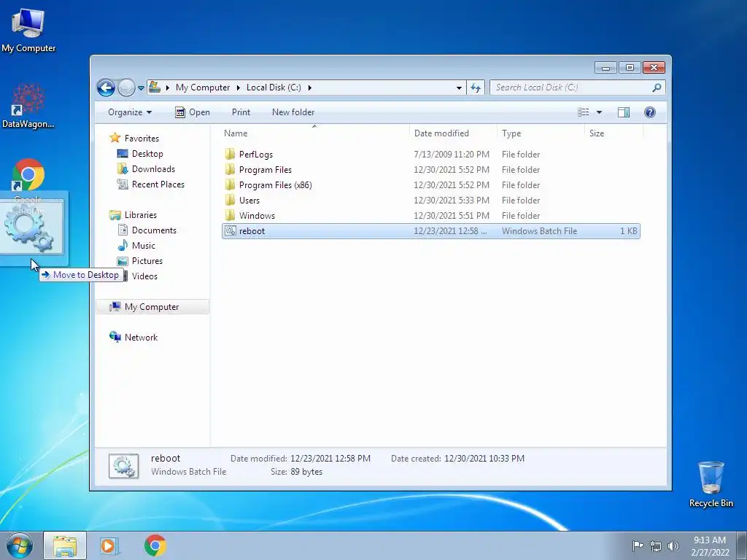
Task: Select the Program Files (x86) folder
Action: pos(275,184)
